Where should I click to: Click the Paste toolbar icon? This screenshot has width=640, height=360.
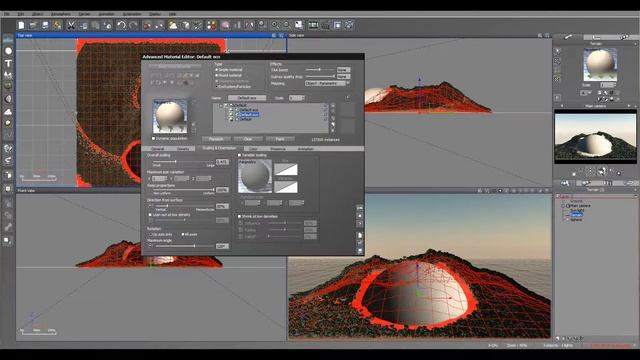click(x=95, y=25)
